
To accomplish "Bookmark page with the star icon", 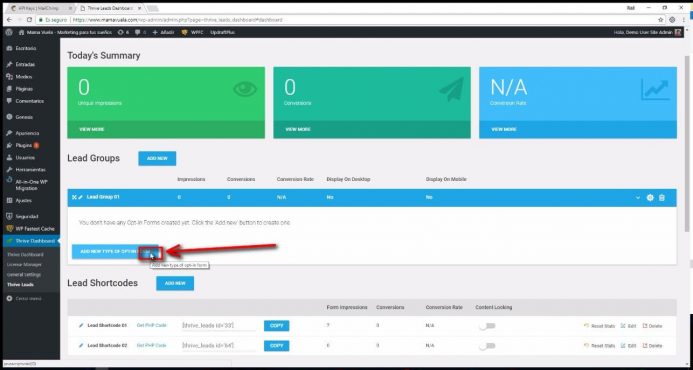I will coord(661,20).
